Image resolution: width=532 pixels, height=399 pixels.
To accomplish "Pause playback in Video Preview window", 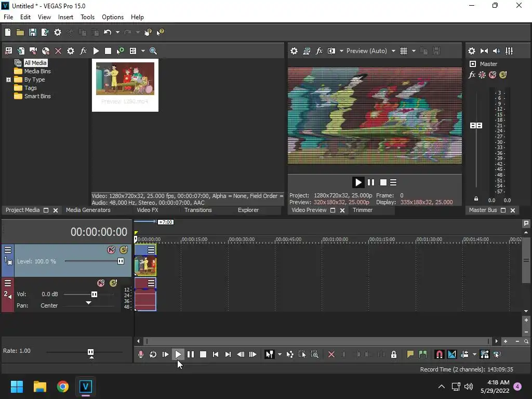I will 371,182.
